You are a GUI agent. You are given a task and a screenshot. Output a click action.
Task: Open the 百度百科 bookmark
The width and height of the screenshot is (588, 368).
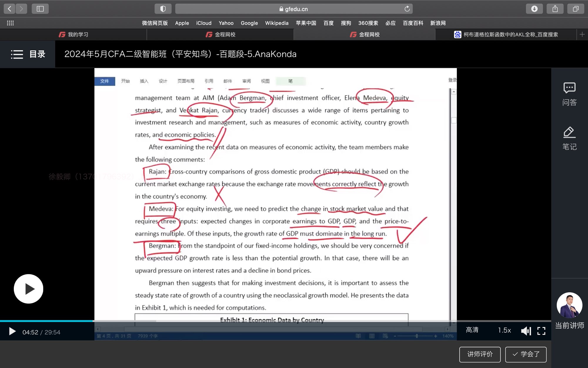click(x=413, y=23)
